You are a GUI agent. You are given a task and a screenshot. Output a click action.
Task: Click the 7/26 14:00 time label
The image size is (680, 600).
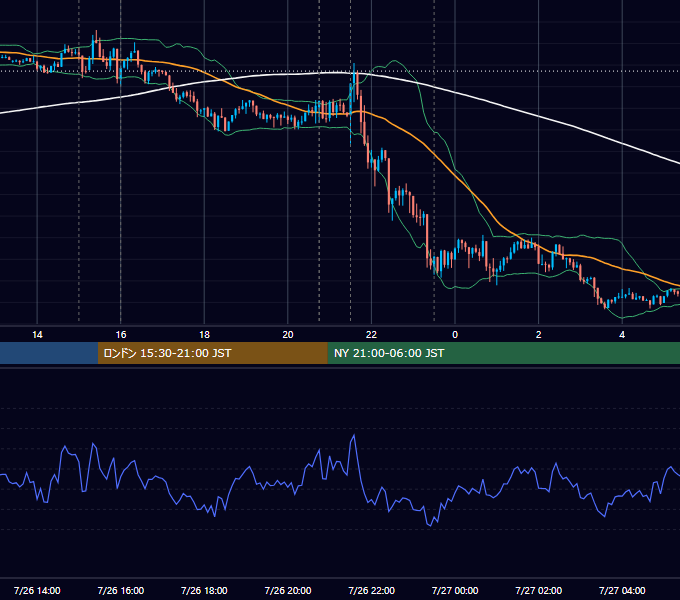37,590
